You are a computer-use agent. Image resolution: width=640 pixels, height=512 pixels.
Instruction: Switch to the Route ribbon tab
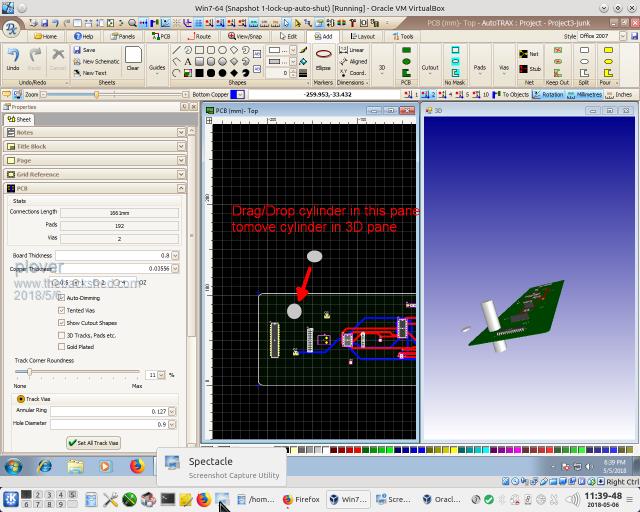click(x=198, y=36)
